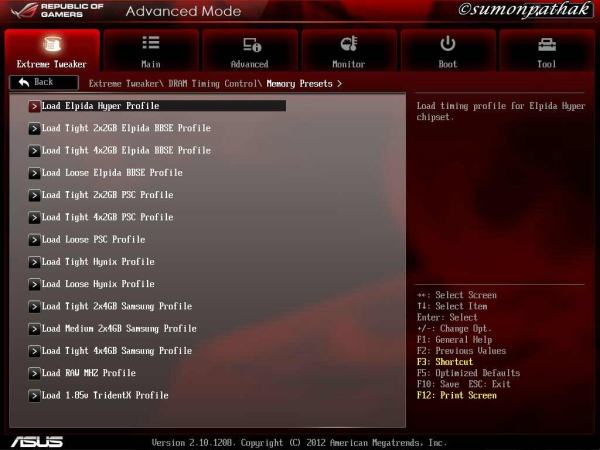Viewport: 600px width, 450px height.
Task: Click the Tool tab printer icon
Action: [x=547, y=45]
